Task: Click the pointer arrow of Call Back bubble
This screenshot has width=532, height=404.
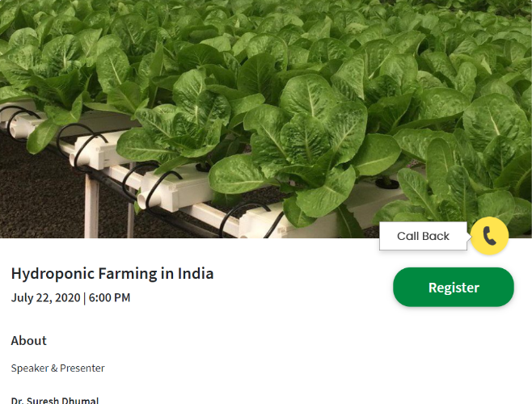Action: coord(469,236)
